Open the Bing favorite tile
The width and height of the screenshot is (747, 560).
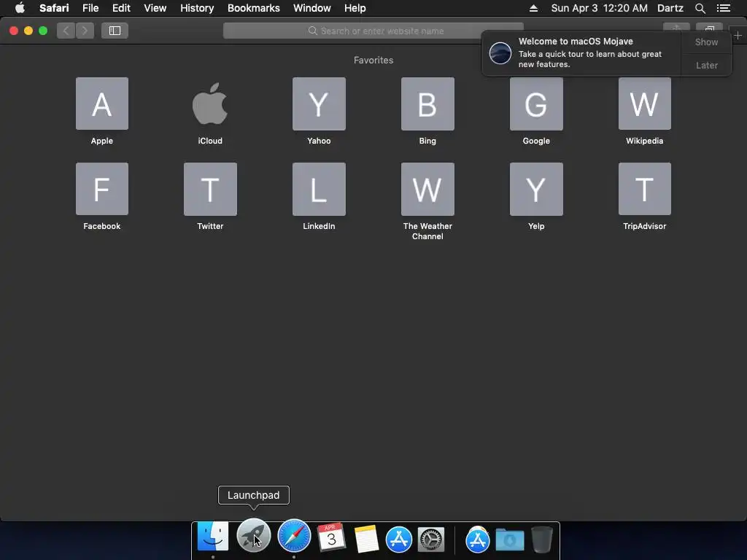(x=427, y=104)
